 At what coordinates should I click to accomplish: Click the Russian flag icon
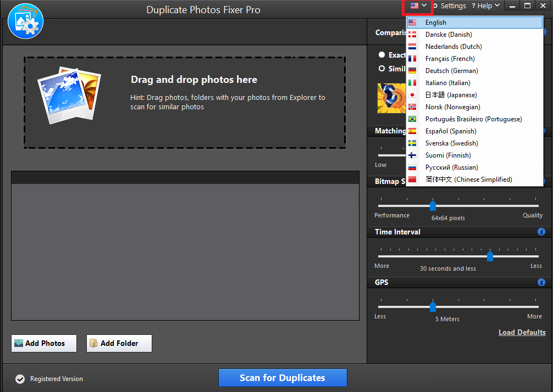[x=412, y=167]
